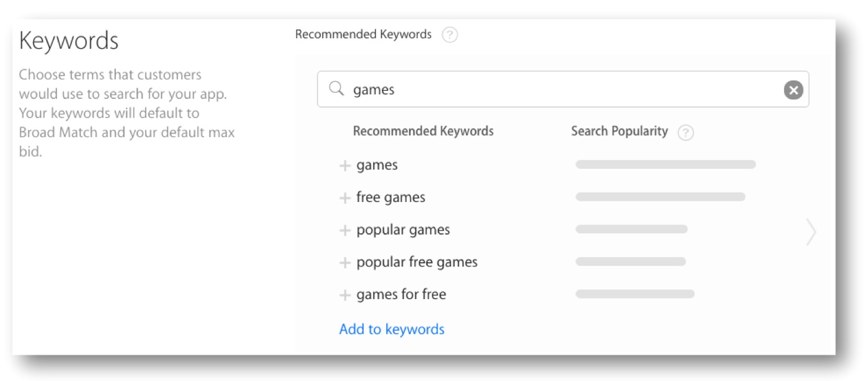The width and height of the screenshot is (868, 381).
Task: Select the 'popular free games' keyword label
Action: [416, 262]
